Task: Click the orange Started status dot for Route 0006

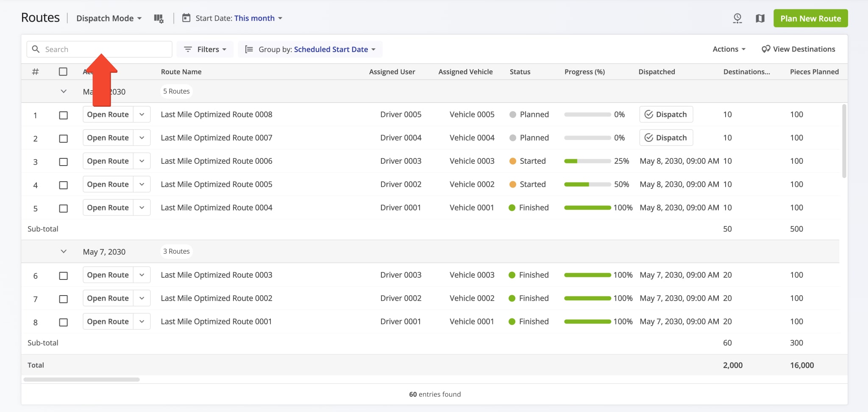Action: tap(513, 161)
